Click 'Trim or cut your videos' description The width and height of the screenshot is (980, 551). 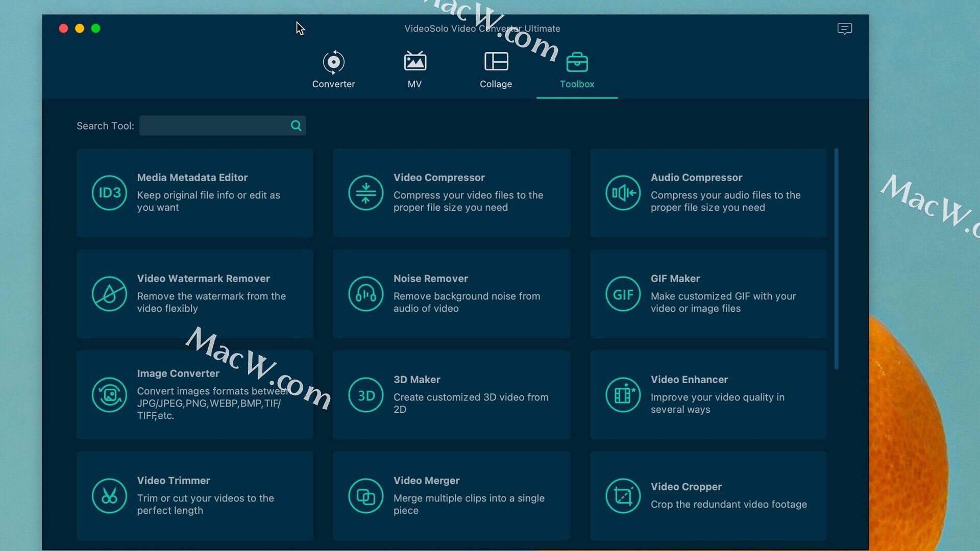click(205, 505)
